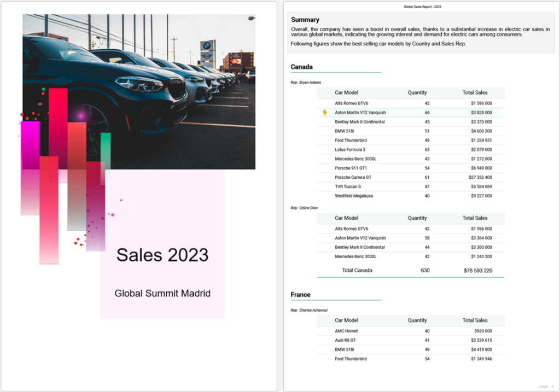Click 'Mercedes-Benz 300SL' in Bryan Adams table
Image resolution: width=560 pixels, height=392 pixels.
355,159
